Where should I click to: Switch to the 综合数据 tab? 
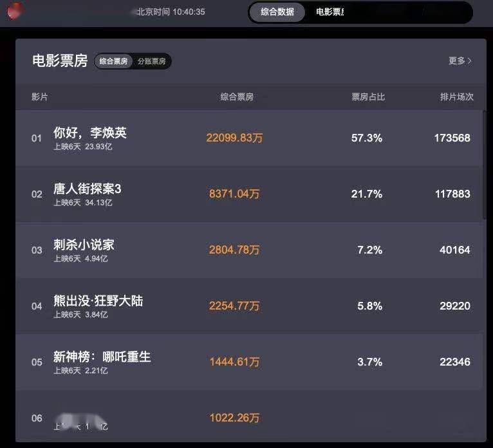pyautogui.click(x=277, y=12)
